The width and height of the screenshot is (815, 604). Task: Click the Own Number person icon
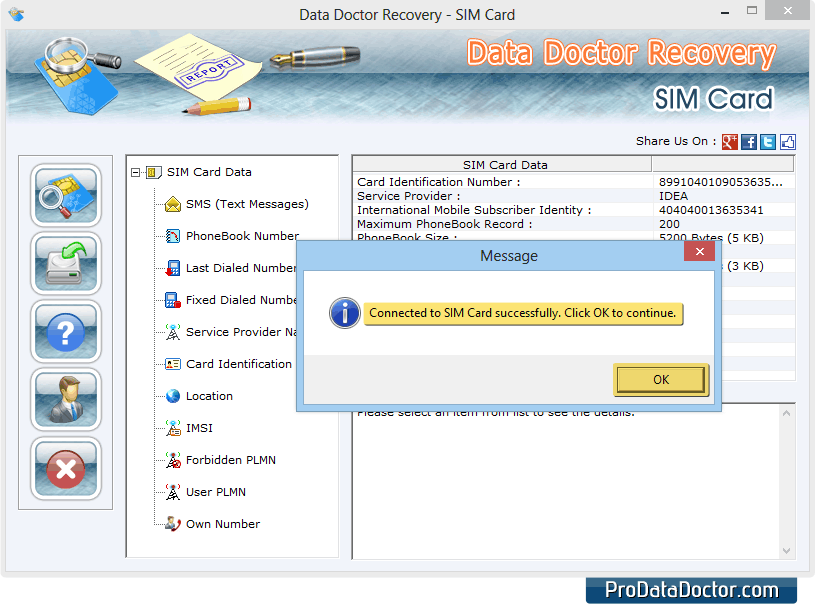tap(173, 523)
